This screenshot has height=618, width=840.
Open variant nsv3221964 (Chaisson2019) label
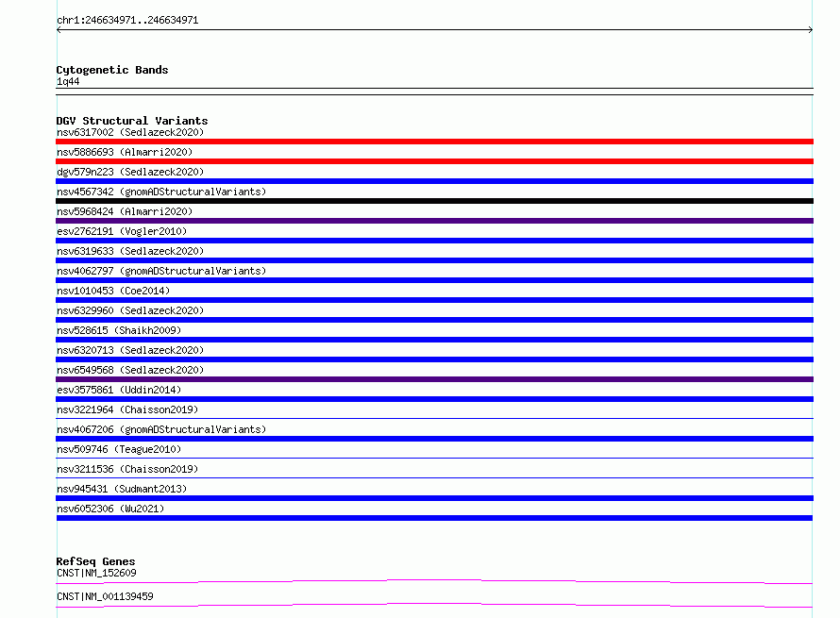pyautogui.click(x=127, y=409)
